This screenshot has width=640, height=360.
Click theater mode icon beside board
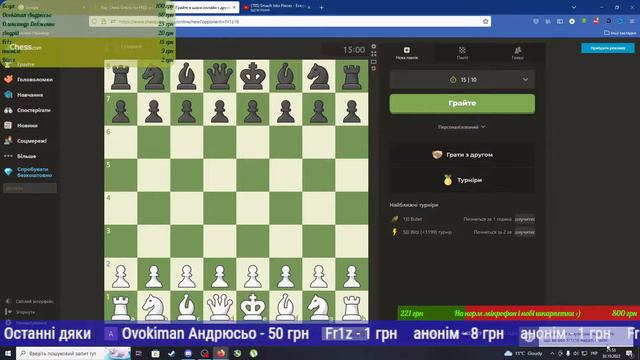tap(373, 62)
